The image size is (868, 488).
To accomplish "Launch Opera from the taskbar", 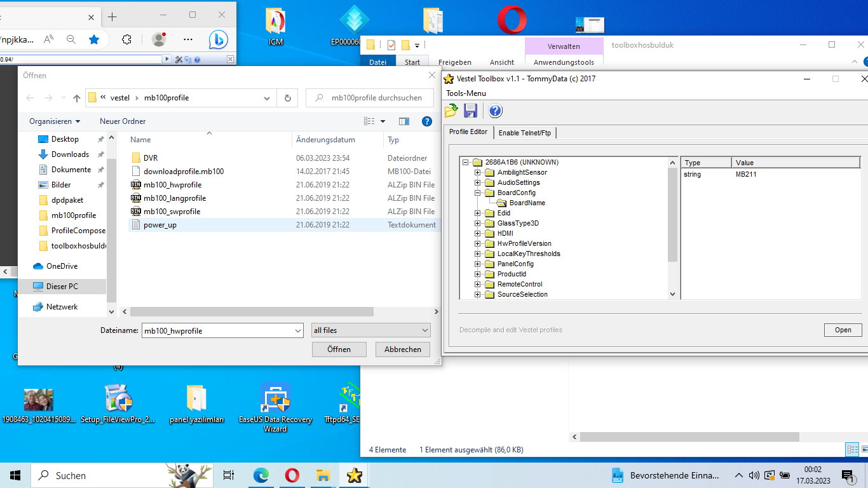I will click(x=292, y=475).
